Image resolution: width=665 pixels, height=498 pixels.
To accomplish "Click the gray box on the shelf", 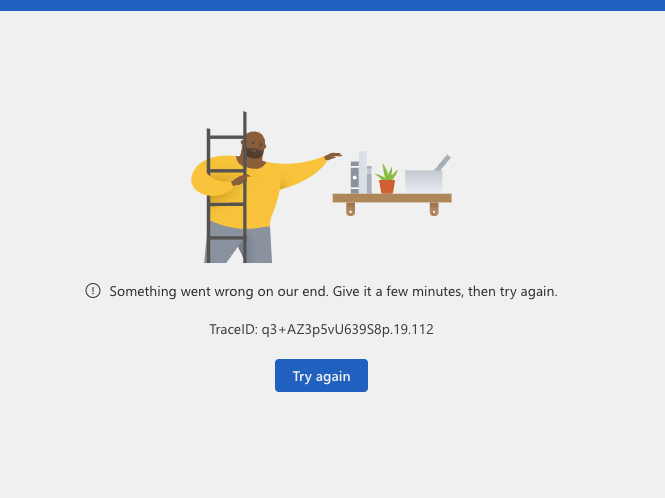I will point(423,182).
